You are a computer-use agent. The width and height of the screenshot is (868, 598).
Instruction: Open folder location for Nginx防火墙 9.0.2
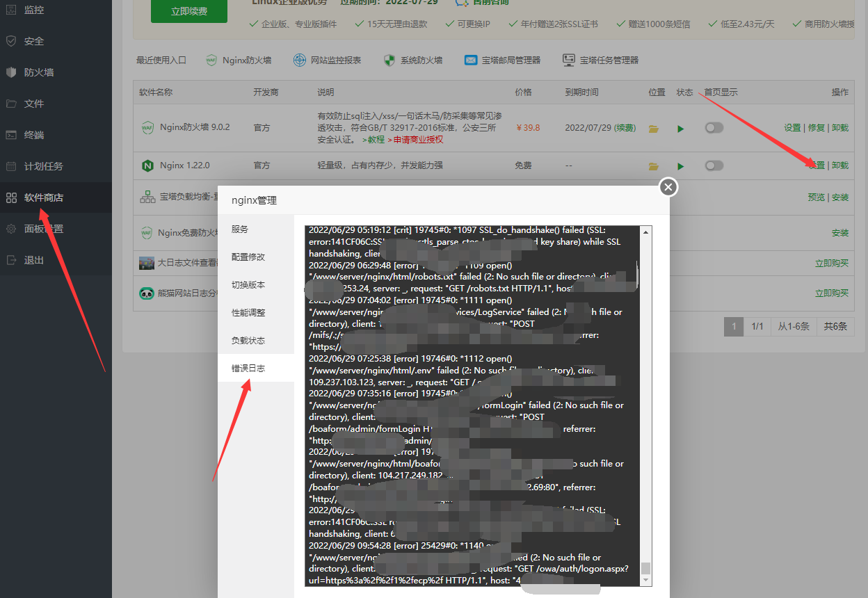653,129
